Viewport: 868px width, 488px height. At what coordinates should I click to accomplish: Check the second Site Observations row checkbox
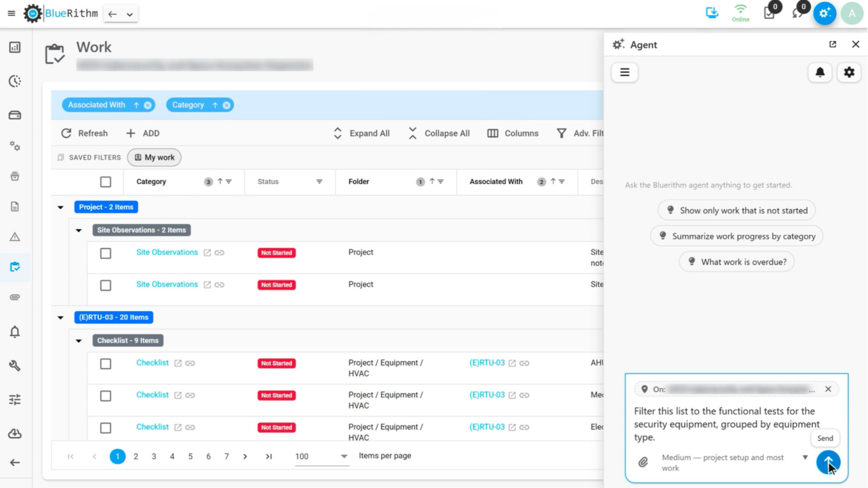[106, 285]
